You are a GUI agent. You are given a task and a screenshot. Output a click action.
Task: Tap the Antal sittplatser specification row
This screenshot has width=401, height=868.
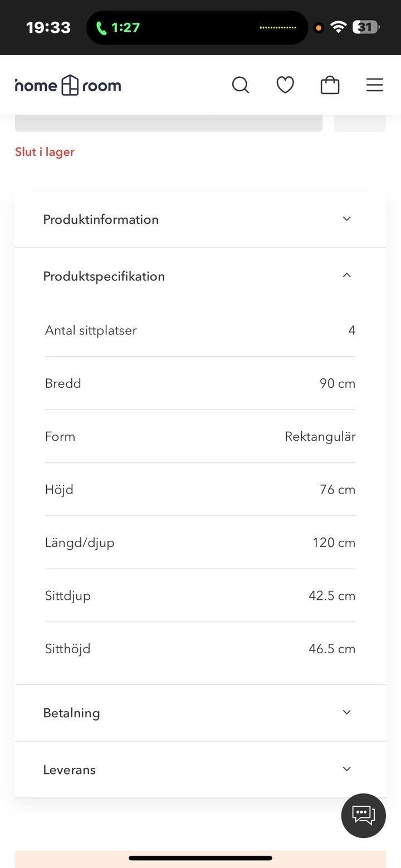200,330
